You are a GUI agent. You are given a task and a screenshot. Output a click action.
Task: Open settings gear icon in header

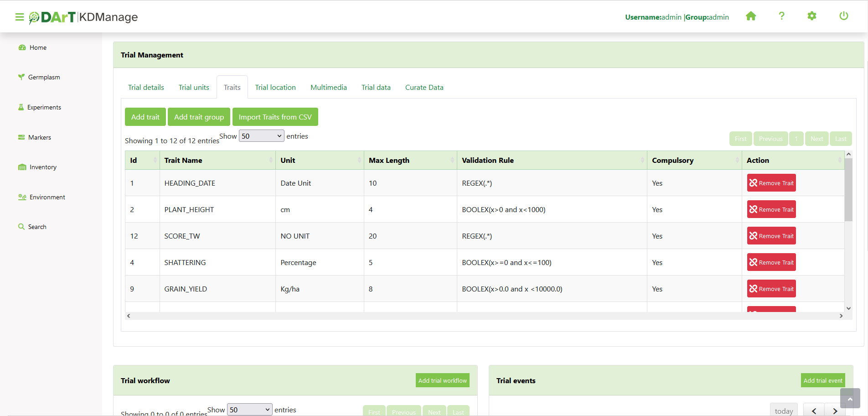tap(812, 16)
